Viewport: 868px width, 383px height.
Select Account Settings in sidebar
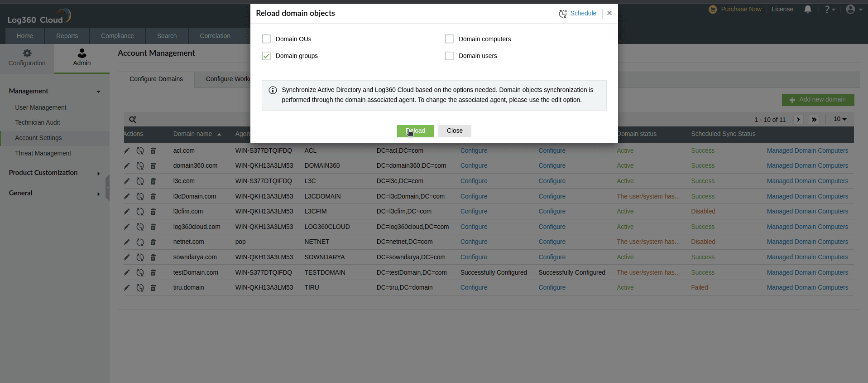(x=38, y=138)
